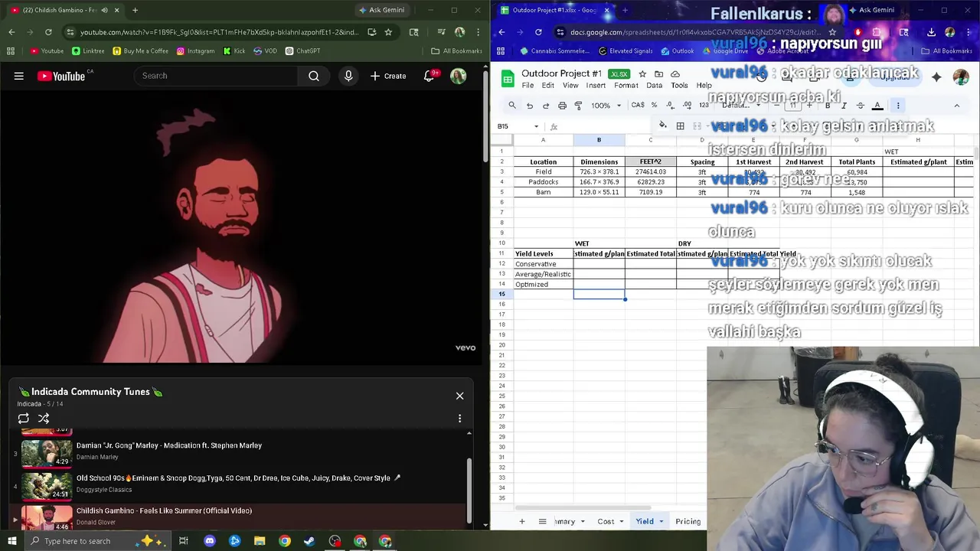Click increase decimal places button
The height and width of the screenshot is (551, 980).
[687, 106]
